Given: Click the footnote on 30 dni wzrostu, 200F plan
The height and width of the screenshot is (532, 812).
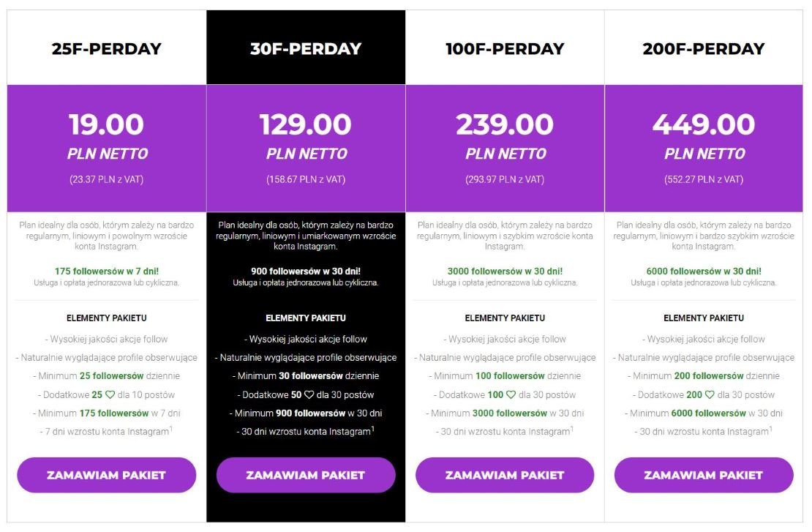Looking at the screenshot, I should tap(770, 429).
